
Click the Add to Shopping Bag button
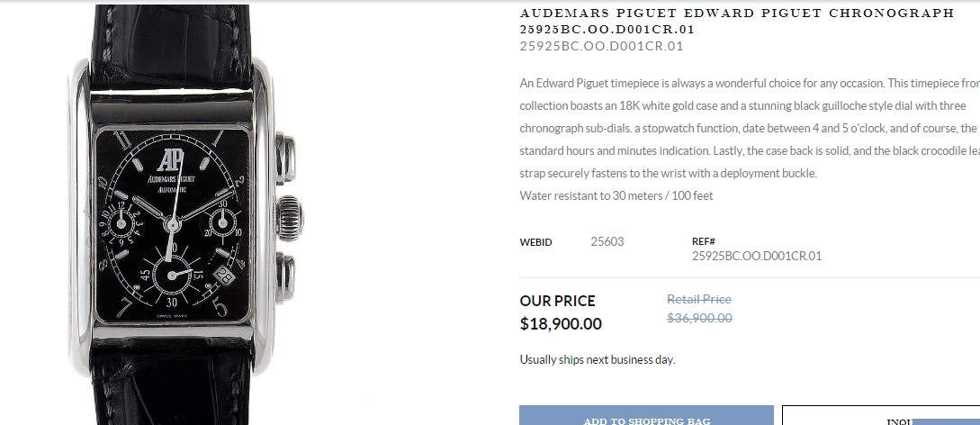pyautogui.click(x=646, y=416)
